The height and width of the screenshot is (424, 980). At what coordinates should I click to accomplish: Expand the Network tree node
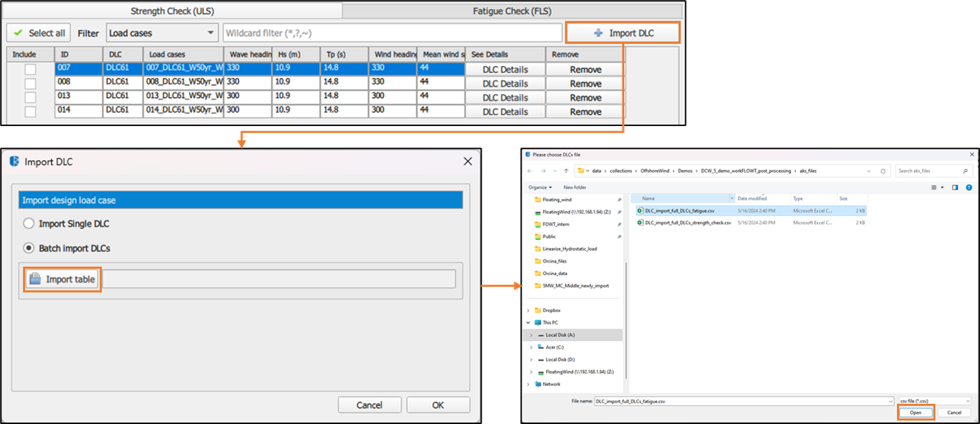point(529,384)
